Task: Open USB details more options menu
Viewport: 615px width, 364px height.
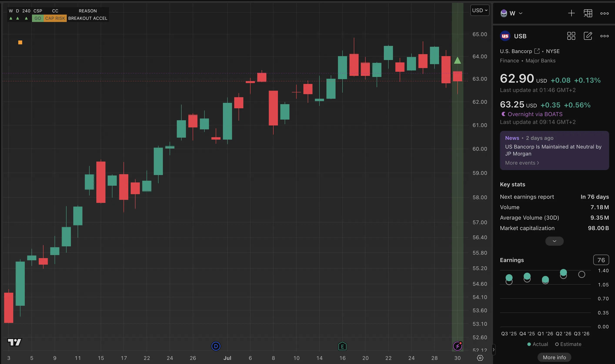Action: click(x=604, y=36)
